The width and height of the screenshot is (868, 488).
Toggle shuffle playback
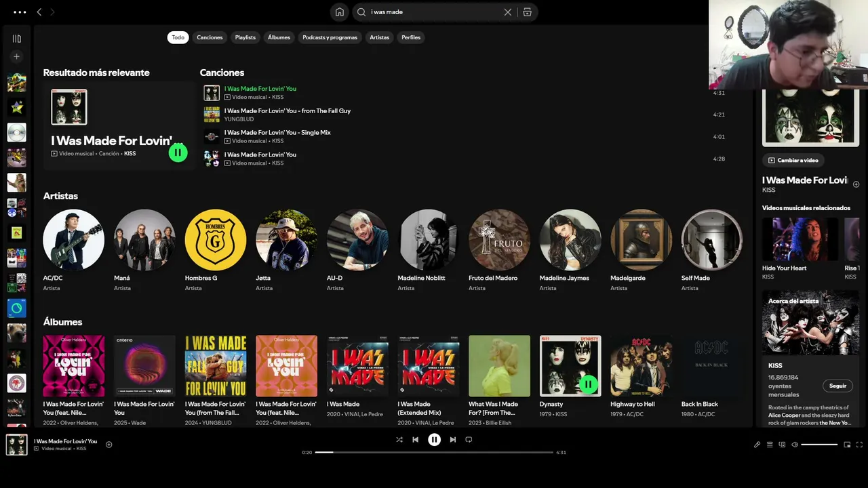pos(399,440)
